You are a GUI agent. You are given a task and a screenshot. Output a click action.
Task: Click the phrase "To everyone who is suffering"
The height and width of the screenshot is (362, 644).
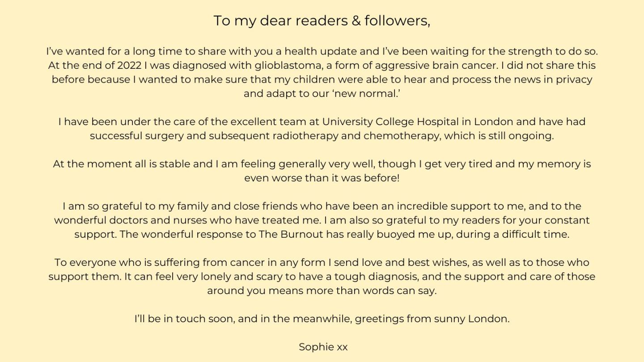click(x=127, y=262)
